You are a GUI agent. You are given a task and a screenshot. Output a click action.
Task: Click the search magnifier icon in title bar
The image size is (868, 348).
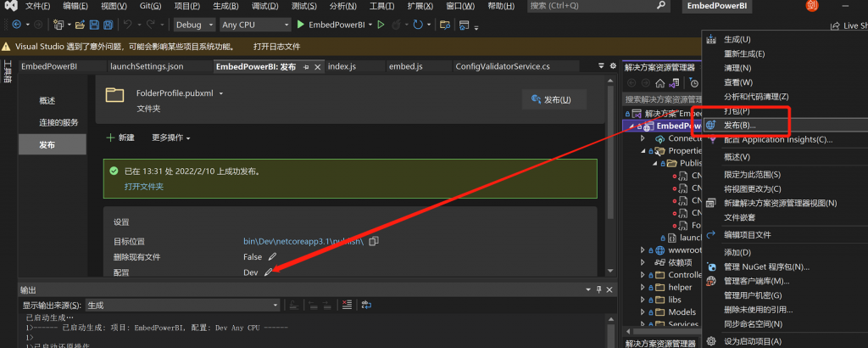(x=661, y=6)
